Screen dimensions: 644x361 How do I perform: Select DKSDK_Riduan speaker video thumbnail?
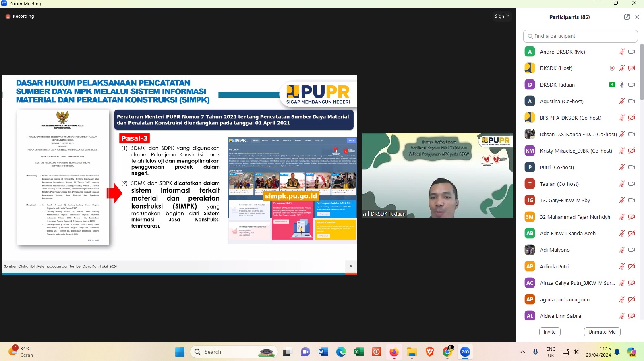(437, 175)
